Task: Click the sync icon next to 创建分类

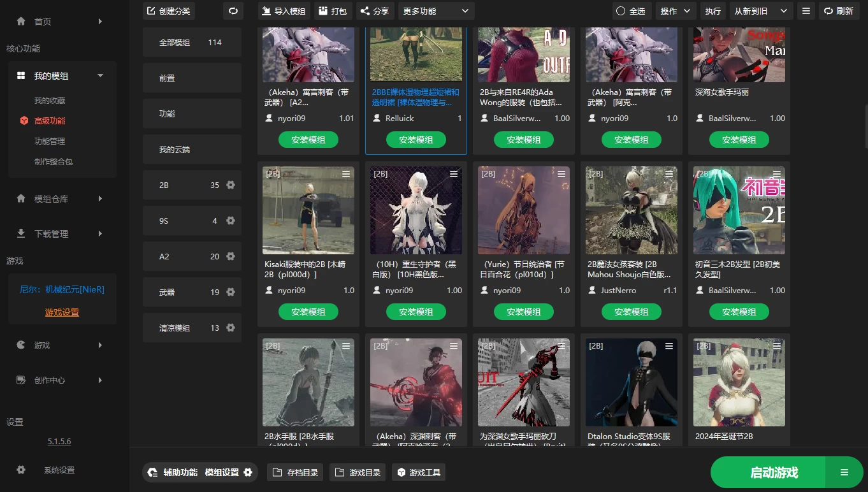Action: (x=233, y=11)
